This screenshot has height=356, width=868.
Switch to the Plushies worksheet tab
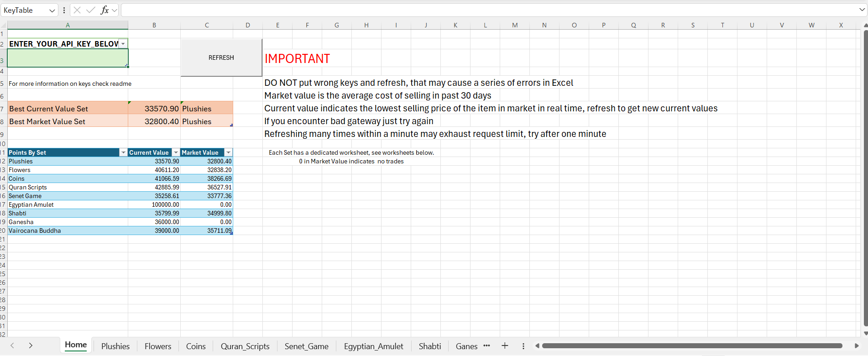[x=115, y=346]
